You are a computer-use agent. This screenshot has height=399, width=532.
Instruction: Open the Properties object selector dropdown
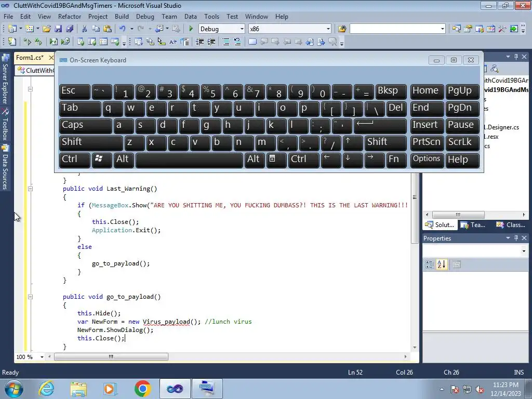pyautogui.click(x=524, y=251)
